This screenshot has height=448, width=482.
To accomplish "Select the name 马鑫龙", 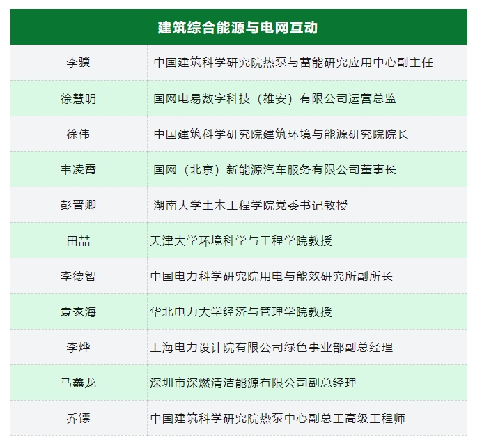I will click(79, 383).
